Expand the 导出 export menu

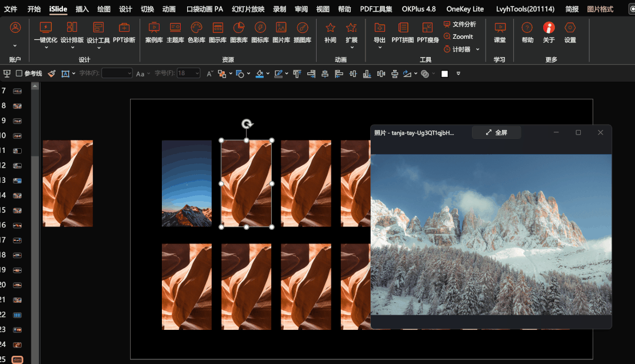coord(380,48)
